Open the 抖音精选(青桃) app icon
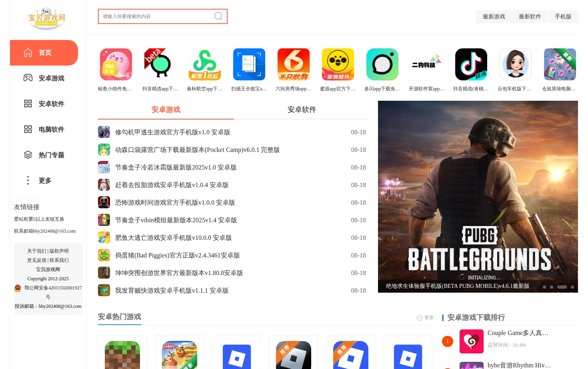The width and height of the screenshot is (588, 369). (x=471, y=64)
